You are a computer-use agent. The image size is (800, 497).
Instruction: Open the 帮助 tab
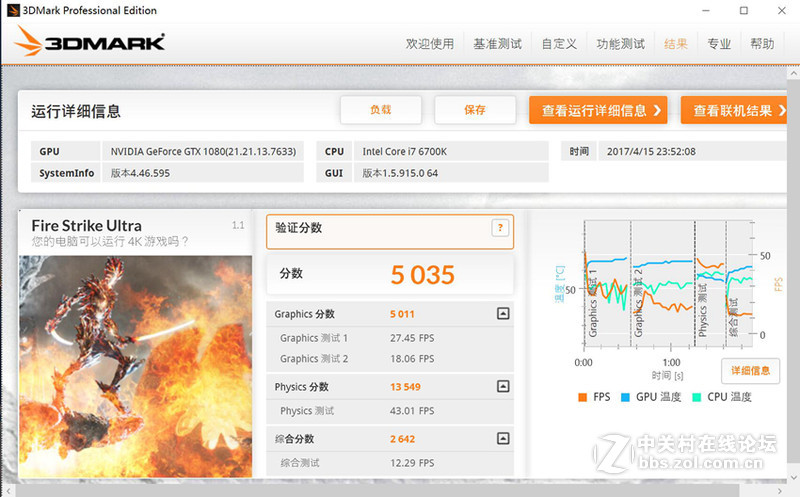tap(762, 44)
